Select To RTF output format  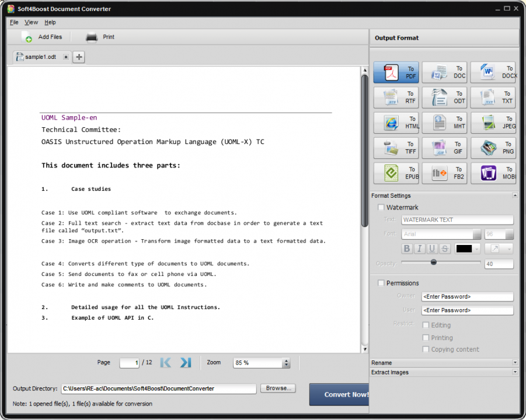coord(396,97)
